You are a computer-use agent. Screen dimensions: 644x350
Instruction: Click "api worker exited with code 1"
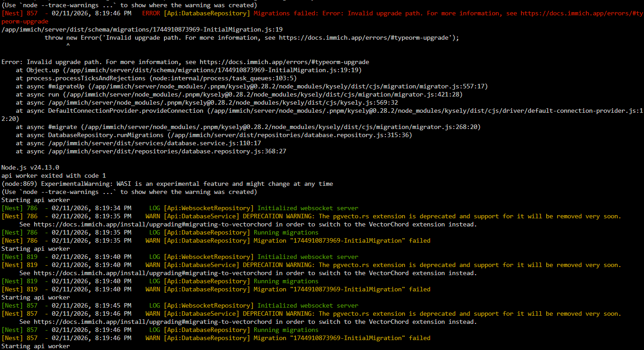point(54,176)
